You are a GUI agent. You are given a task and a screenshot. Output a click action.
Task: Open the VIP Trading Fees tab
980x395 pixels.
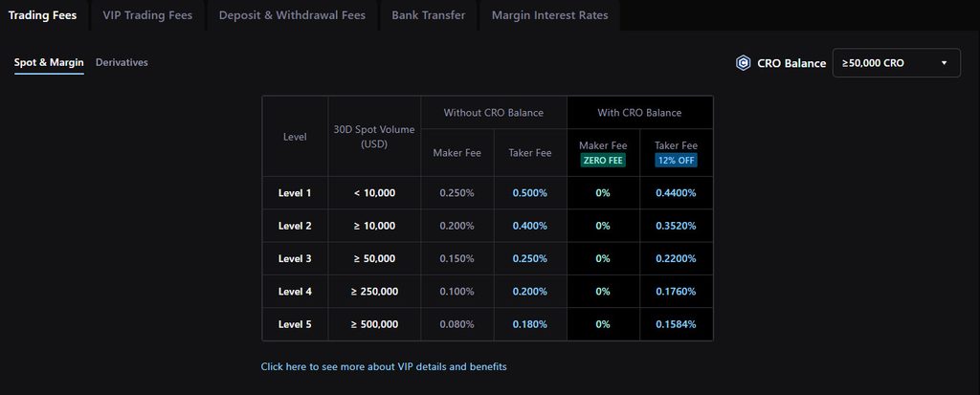pyautogui.click(x=147, y=15)
